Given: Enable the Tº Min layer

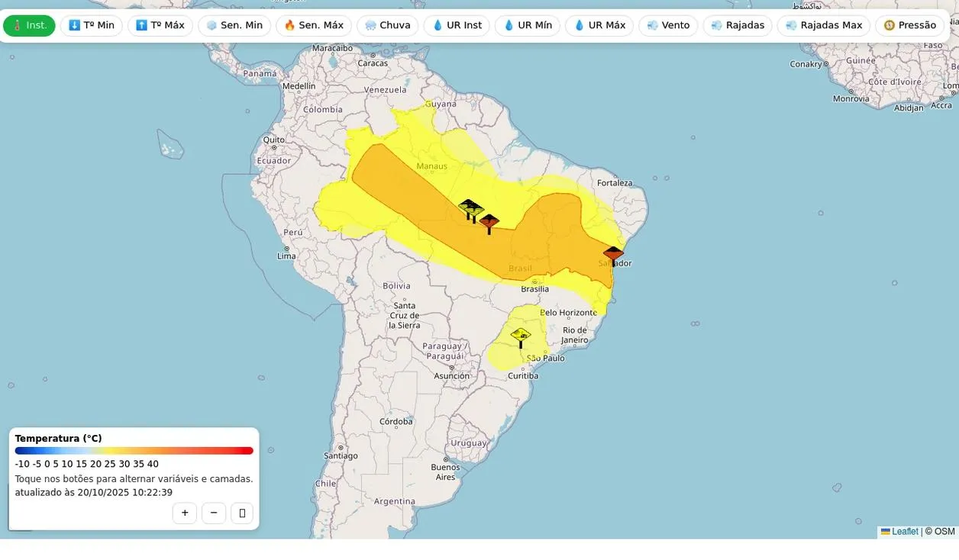Looking at the screenshot, I should (91, 25).
